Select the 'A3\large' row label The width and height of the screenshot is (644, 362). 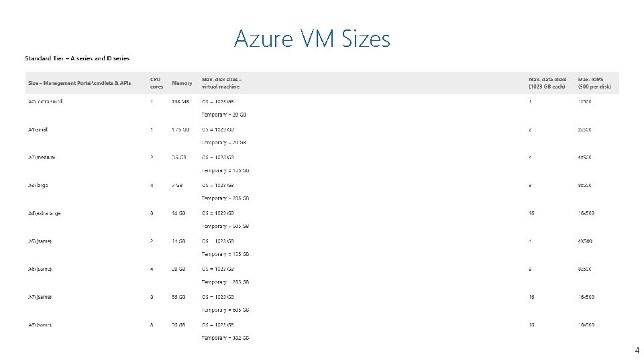pos(38,185)
